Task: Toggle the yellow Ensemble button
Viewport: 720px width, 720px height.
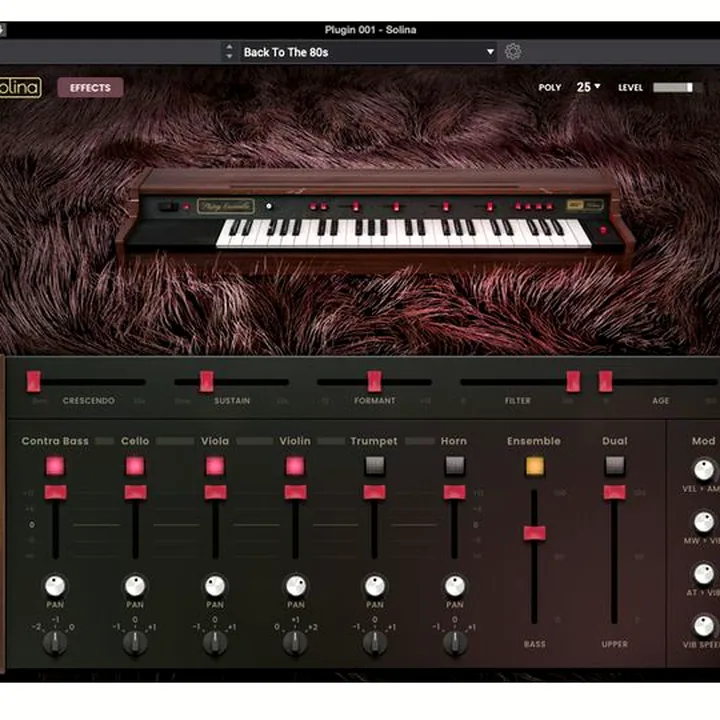Action: click(534, 466)
